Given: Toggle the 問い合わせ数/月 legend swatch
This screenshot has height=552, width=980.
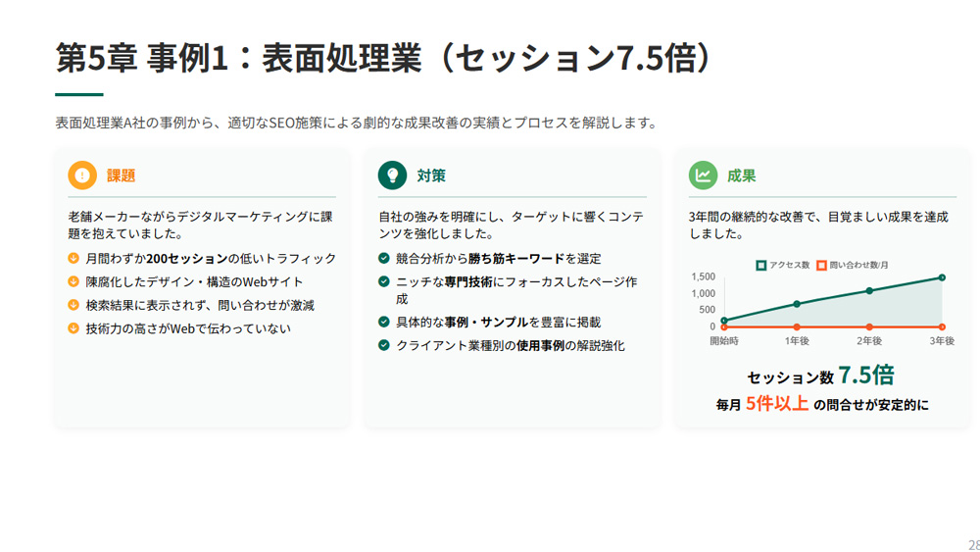Looking at the screenshot, I should point(821,265).
